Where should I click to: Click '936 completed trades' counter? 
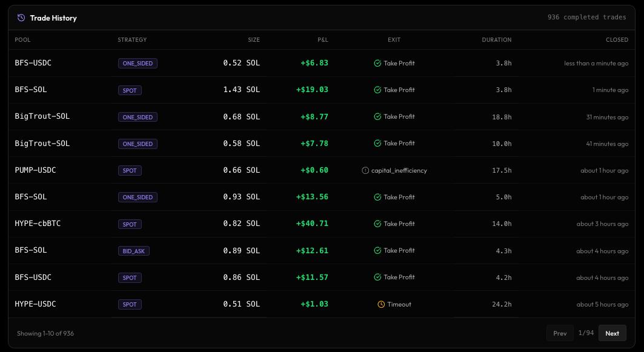586,17
